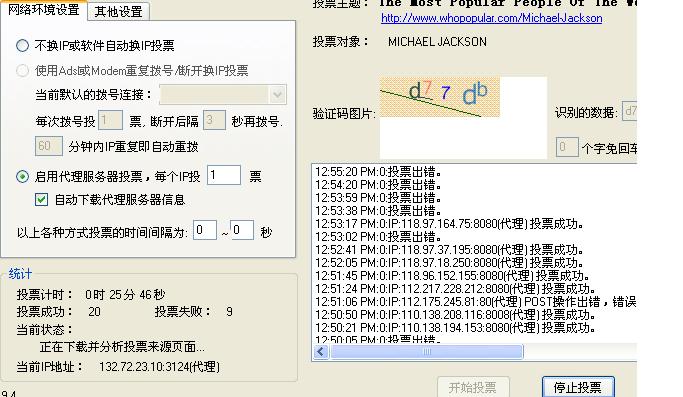Click the 投票成功 count 20
Image resolution: width=683 pixels, height=397 pixels.
coord(95,312)
